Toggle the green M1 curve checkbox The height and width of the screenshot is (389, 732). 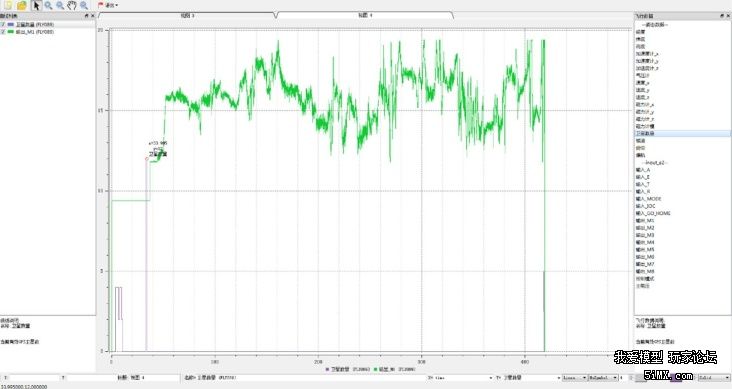pos(3,32)
